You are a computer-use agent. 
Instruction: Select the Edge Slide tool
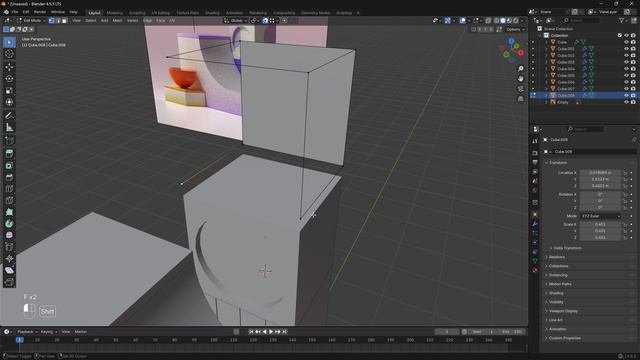point(9,247)
